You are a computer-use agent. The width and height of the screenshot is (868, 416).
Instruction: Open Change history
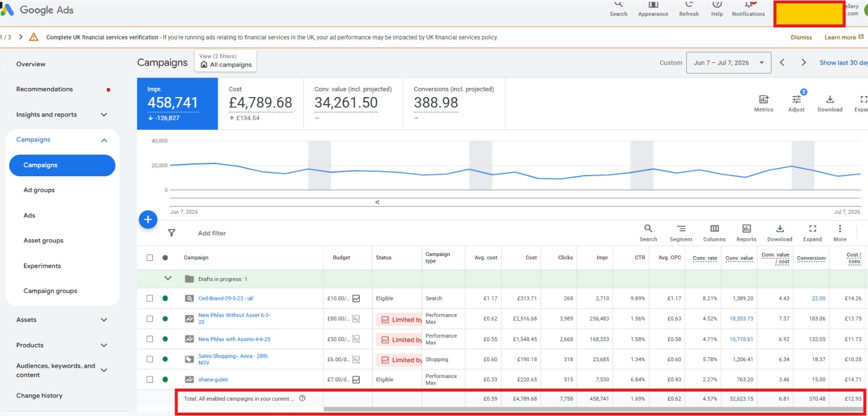click(x=39, y=395)
